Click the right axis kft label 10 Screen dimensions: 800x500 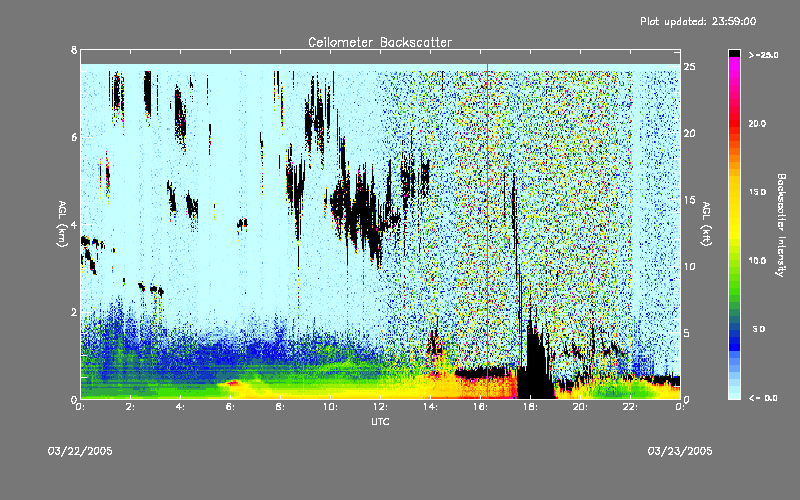pos(689,266)
